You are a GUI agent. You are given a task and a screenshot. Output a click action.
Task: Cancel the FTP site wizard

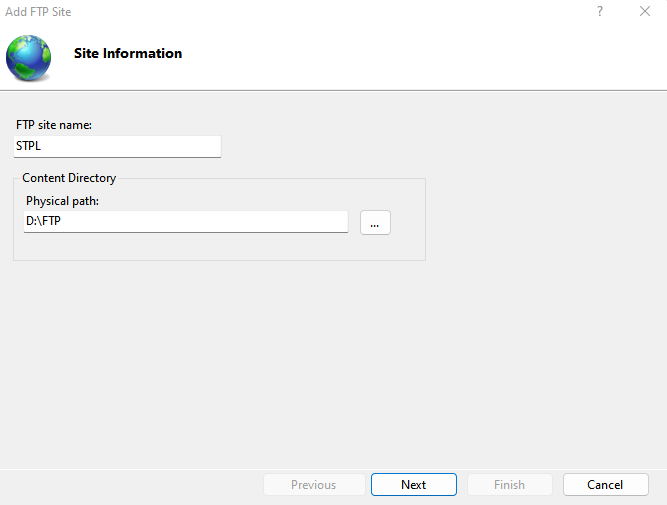[x=605, y=485]
